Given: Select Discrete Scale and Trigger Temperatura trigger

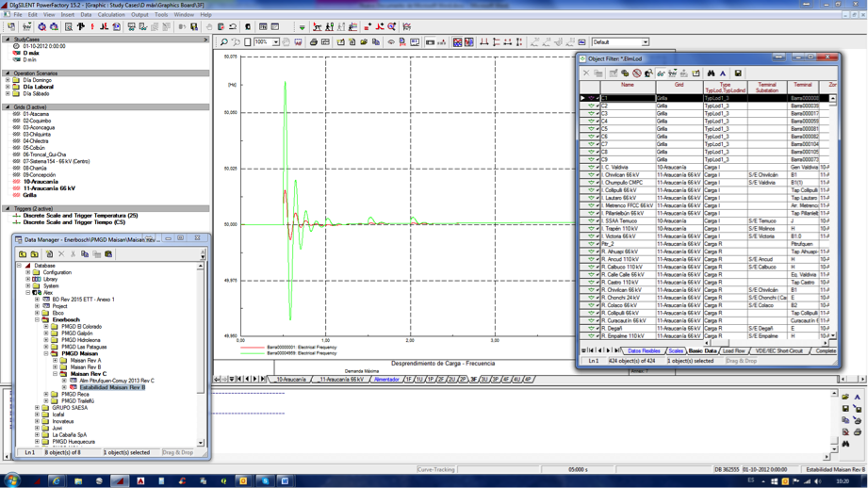Looking at the screenshot, I should point(80,216).
